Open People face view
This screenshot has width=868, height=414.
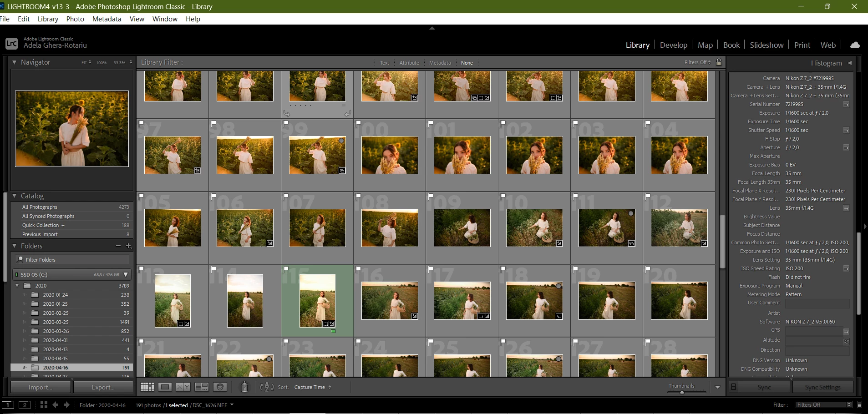(220, 387)
